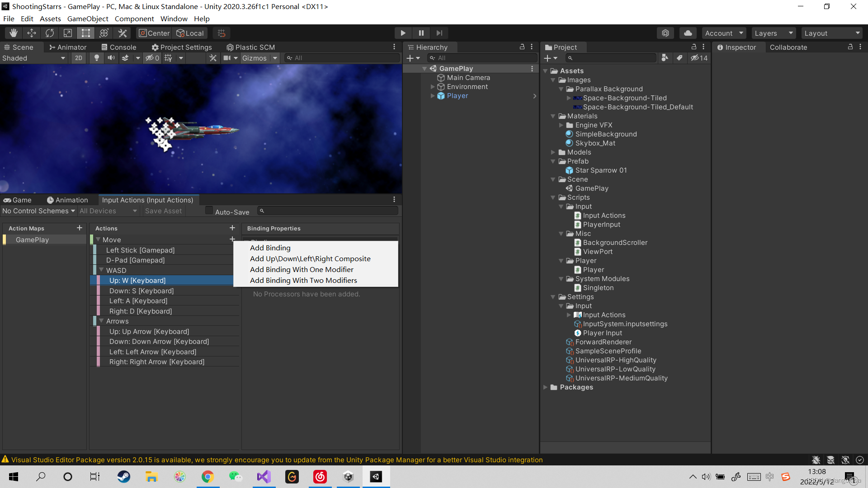
Task: Collapse the WASD composite binding
Action: pyautogui.click(x=101, y=270)
